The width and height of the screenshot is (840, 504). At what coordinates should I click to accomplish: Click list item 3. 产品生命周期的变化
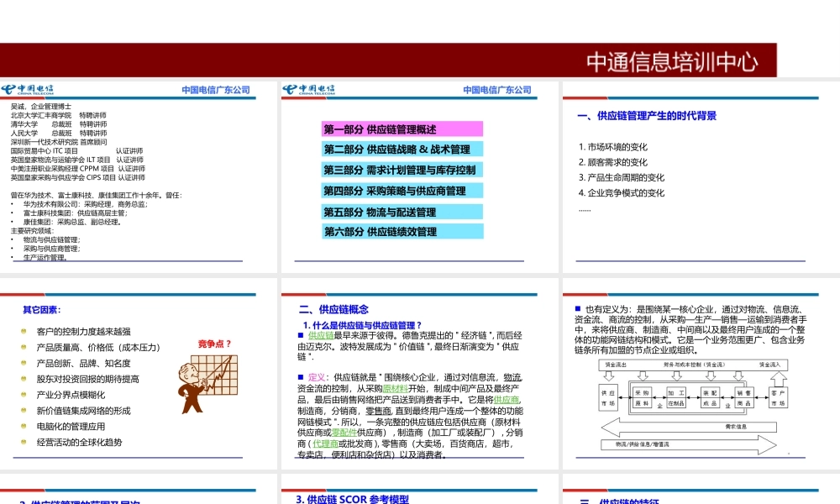point(622,177)
